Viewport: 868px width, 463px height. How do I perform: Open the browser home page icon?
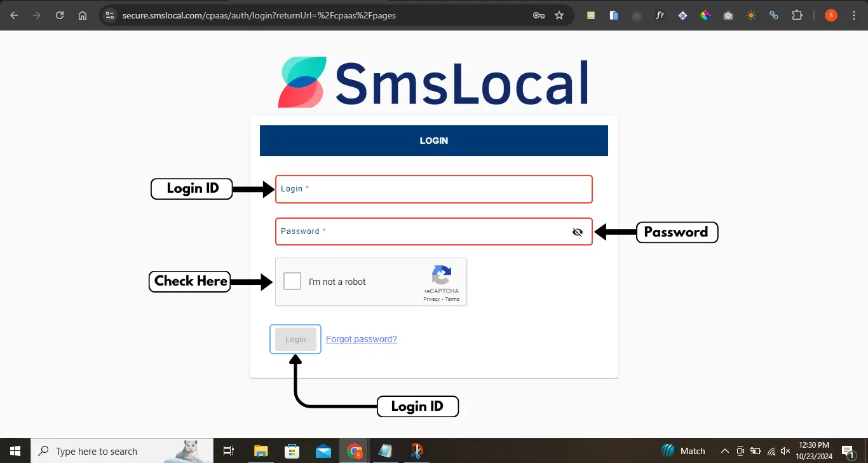pyautogui.click(x=83, y=15)
